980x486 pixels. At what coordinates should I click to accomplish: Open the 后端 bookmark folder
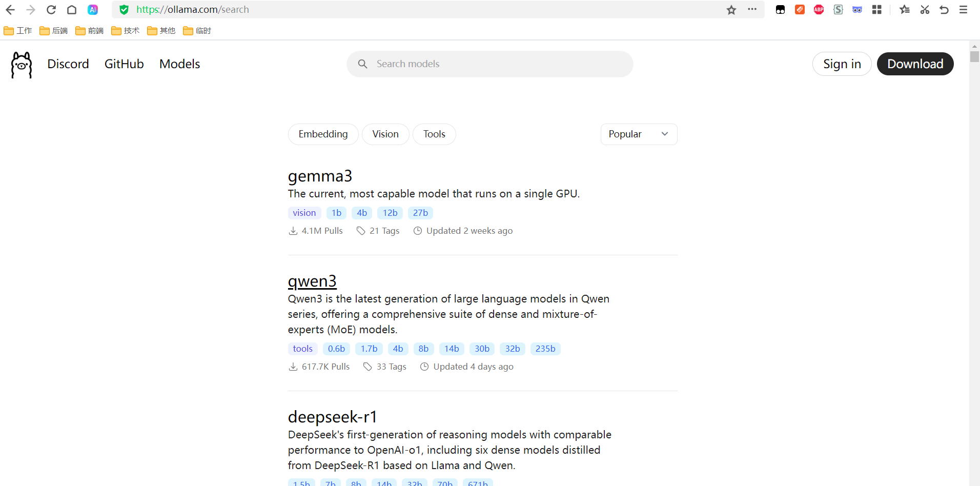(x=54, y=31)
